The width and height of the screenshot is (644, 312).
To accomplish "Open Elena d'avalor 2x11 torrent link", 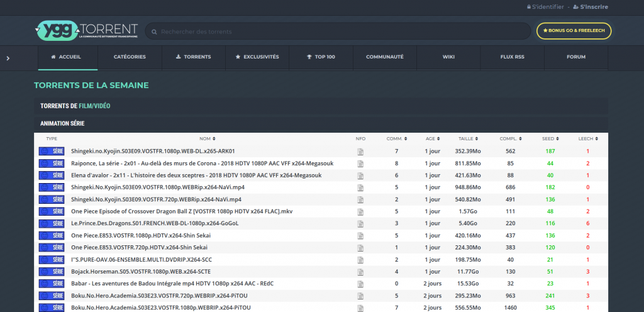I will (x=196, y=175).
